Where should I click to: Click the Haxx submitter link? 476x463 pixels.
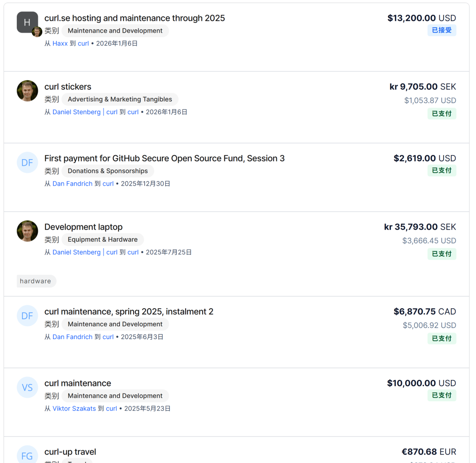60,43
